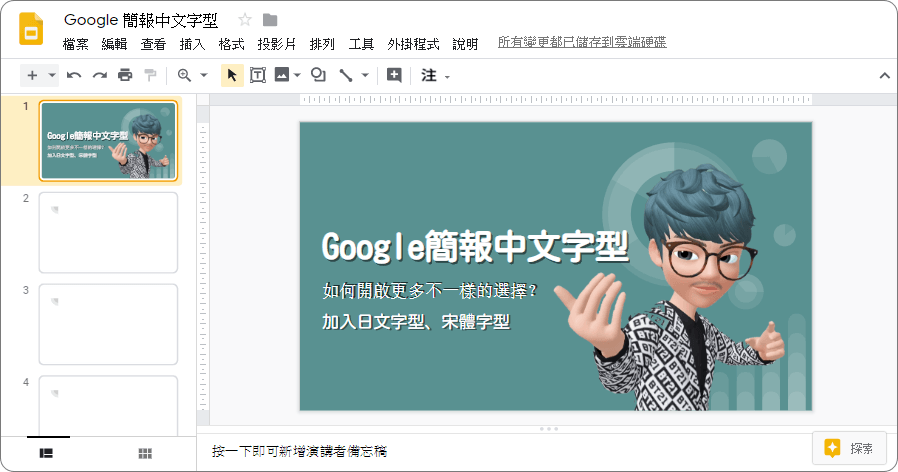Select the line tool icon
This screenshot has width=898, height=472.
pos(346,76)
